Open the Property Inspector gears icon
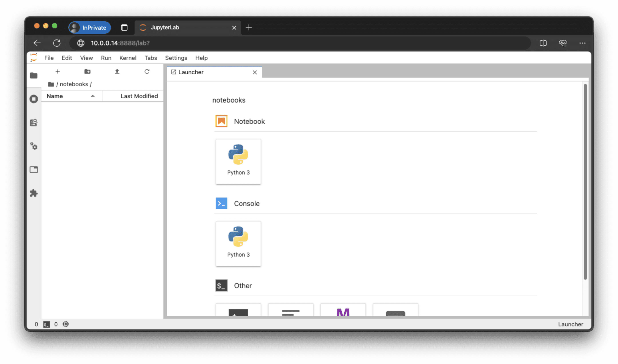The width and height of the screenshot is (618, 364). (34, 146)
